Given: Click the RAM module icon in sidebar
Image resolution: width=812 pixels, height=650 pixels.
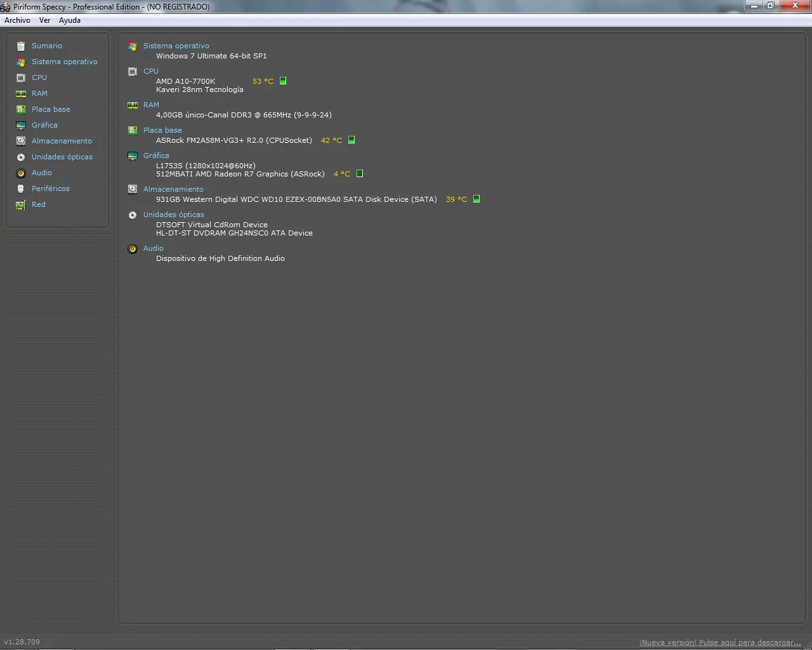Looking at the screenshot, I should pos(21,93).
